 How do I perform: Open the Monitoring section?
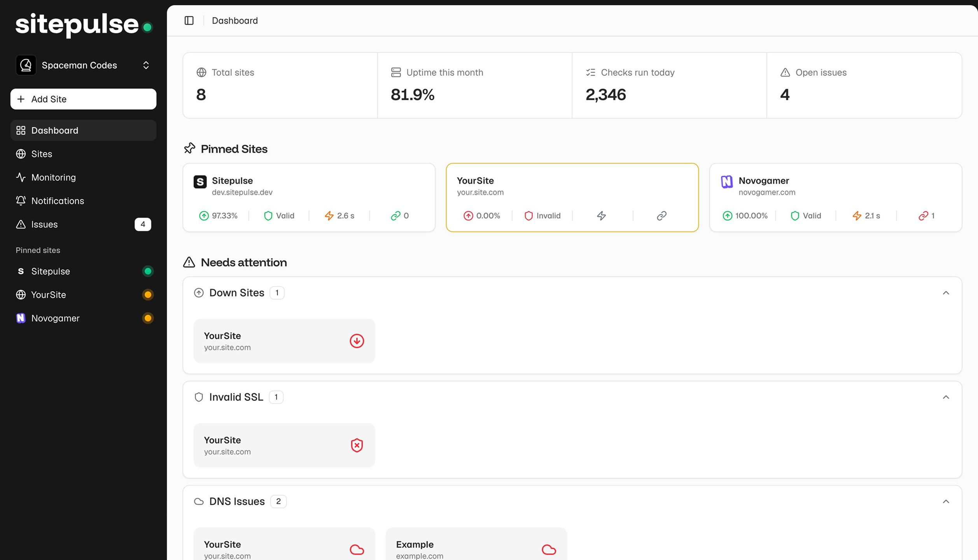tap(83, 177)
